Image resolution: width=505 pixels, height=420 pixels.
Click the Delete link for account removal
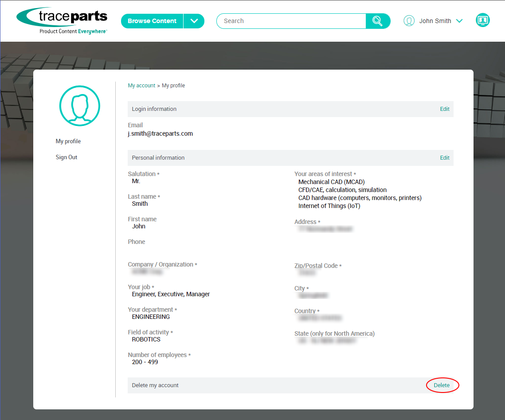(442, 385)
